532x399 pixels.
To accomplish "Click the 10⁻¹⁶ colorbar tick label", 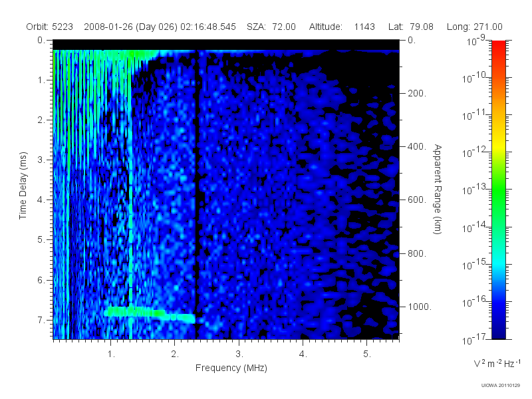I will [x=475, y=302].
